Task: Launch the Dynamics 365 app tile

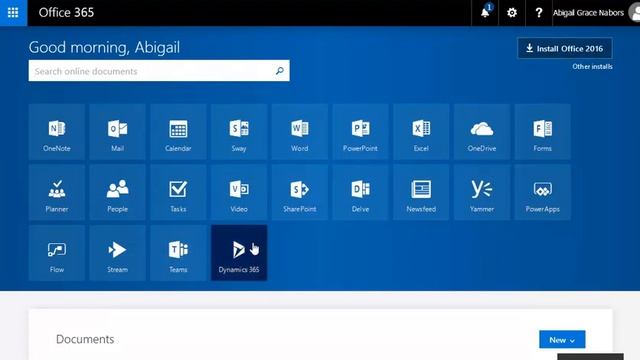Action: [x=239, y=253]
